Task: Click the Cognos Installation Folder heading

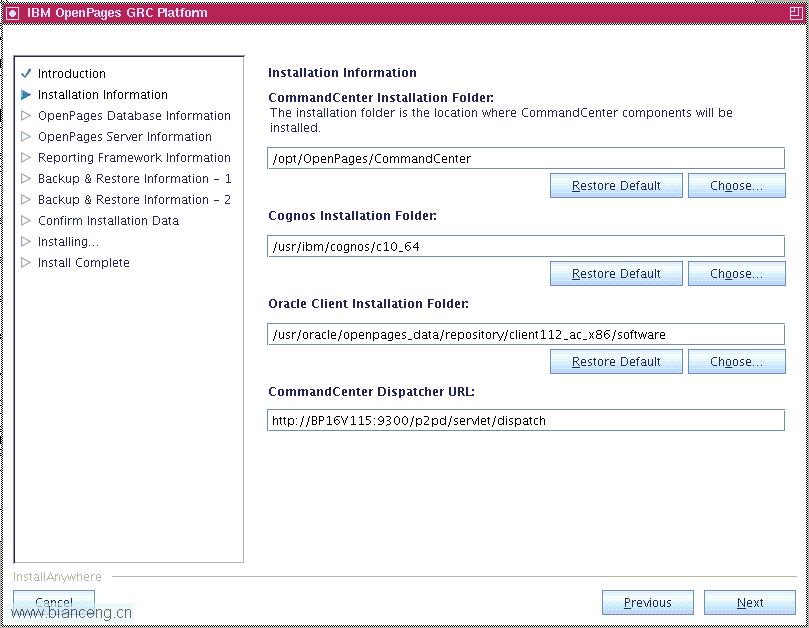Action: point(352,216)
